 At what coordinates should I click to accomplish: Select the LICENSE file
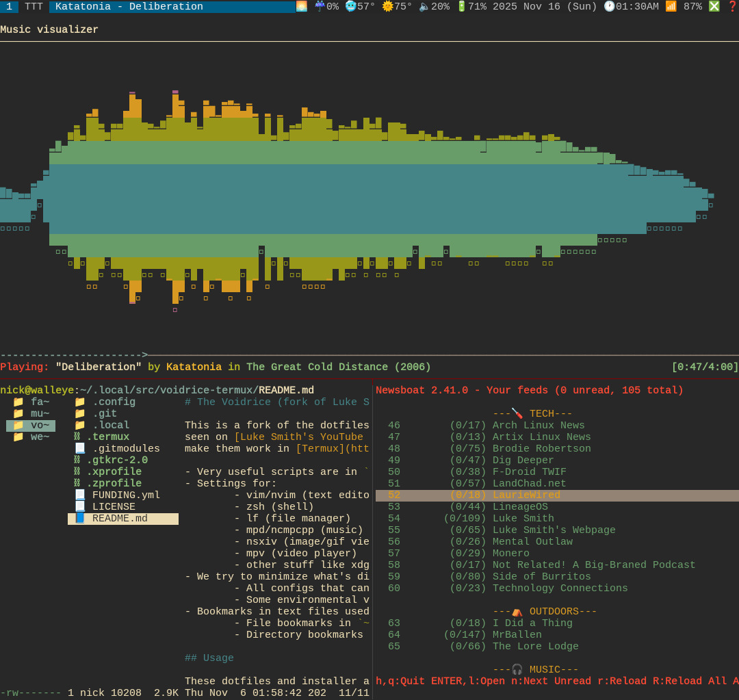point(114,507)
